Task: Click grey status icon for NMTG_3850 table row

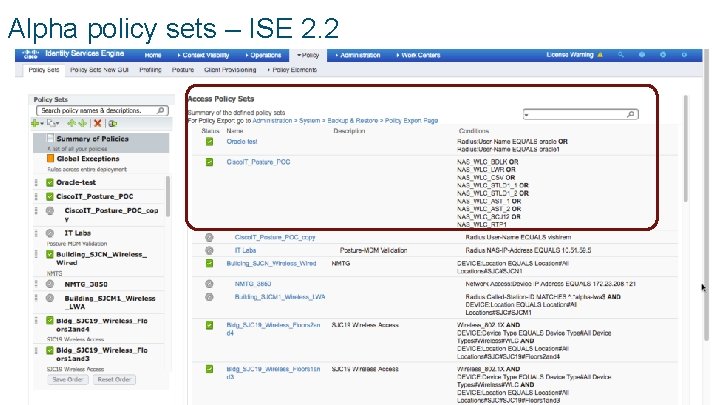Action: [x=209, y=284]
